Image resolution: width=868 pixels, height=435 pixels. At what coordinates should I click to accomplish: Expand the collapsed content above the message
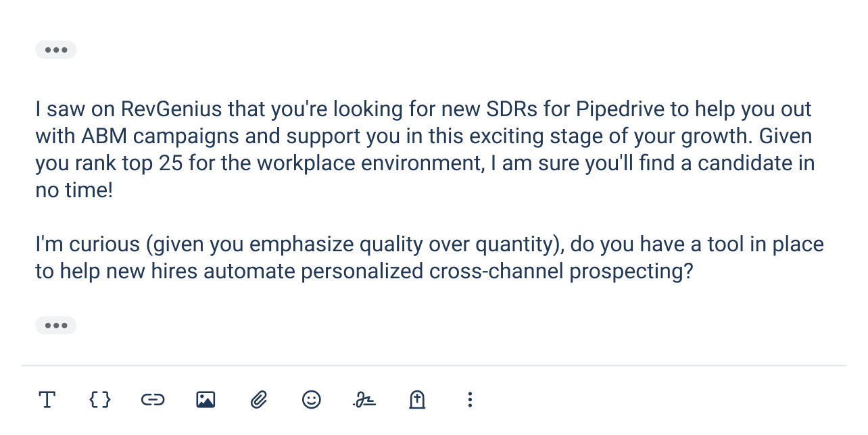(x=55, y=49)
